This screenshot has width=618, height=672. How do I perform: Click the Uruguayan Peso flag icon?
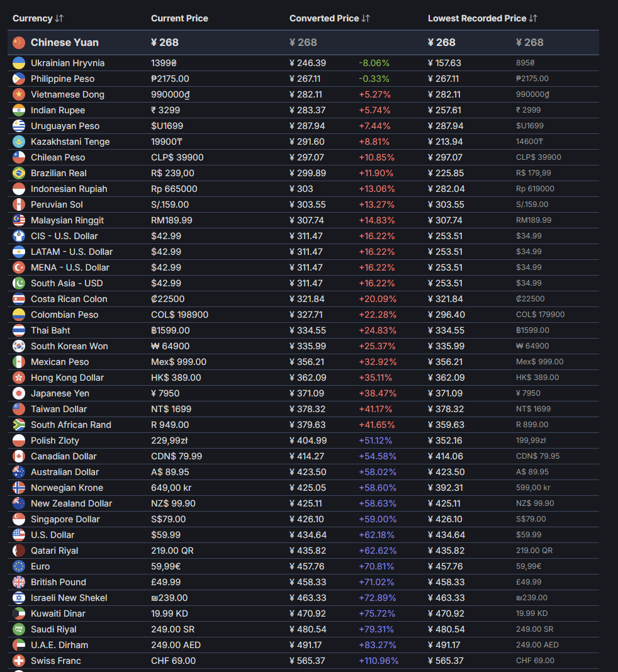point(19,126)
